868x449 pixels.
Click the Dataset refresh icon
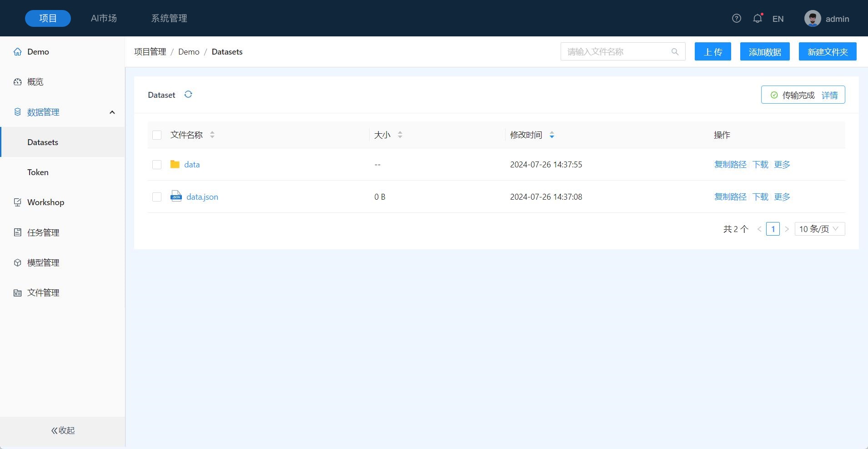click(x=188, y=94)
